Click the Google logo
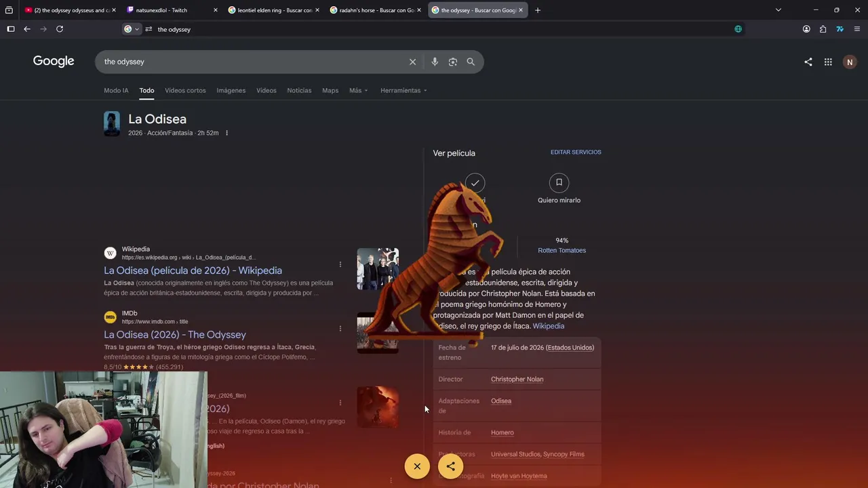868x488 pixels. (x=54, y=62)
